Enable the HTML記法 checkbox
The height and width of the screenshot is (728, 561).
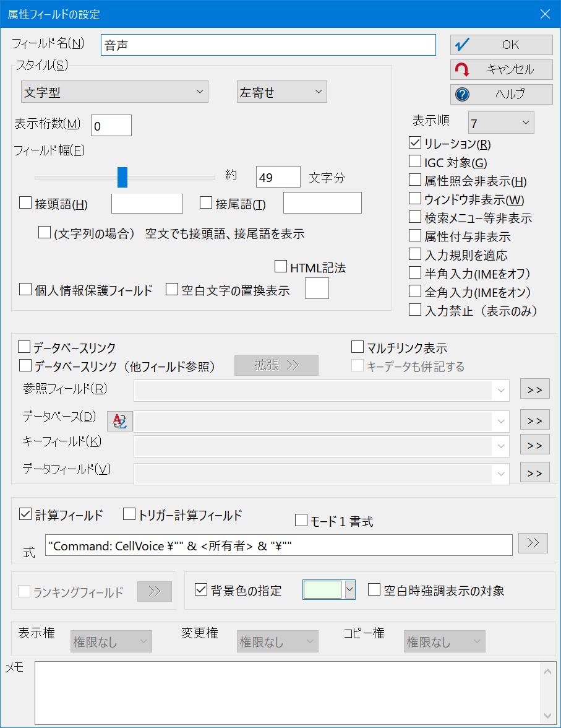tap(281, 266)
